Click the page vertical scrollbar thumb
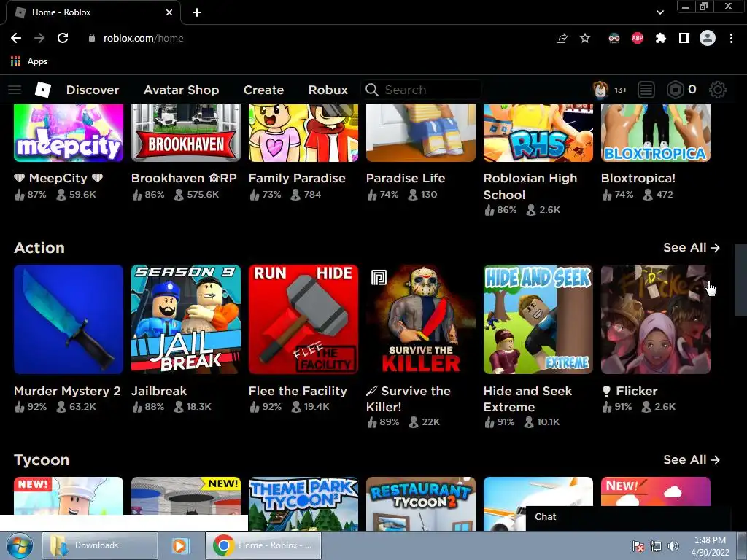 (x=740, y=279)
